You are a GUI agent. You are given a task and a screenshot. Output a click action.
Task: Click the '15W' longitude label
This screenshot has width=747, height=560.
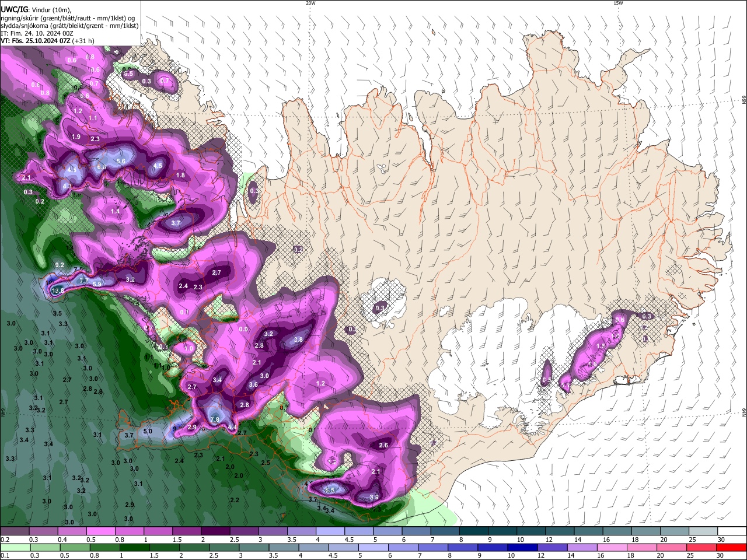pos(618,3)
